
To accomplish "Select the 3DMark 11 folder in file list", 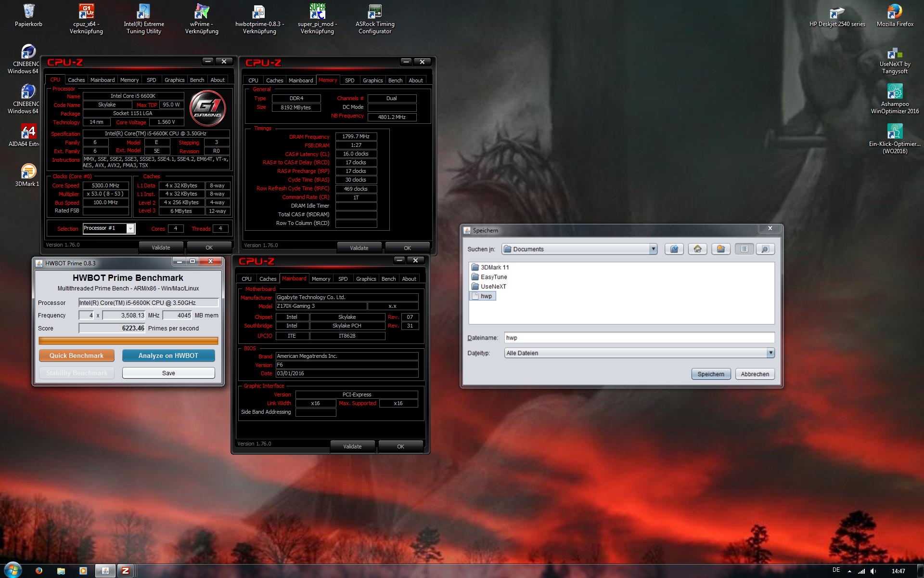I will coord(490,267).
